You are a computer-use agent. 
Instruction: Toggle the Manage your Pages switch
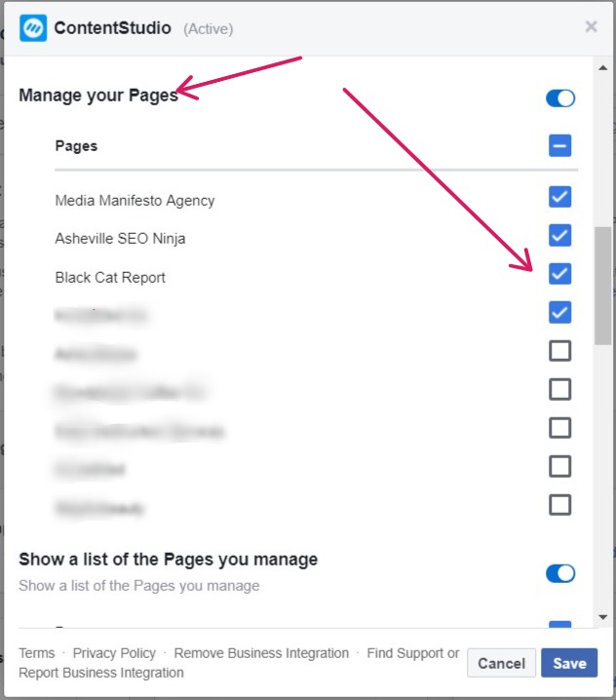click(x=560, y=98)
